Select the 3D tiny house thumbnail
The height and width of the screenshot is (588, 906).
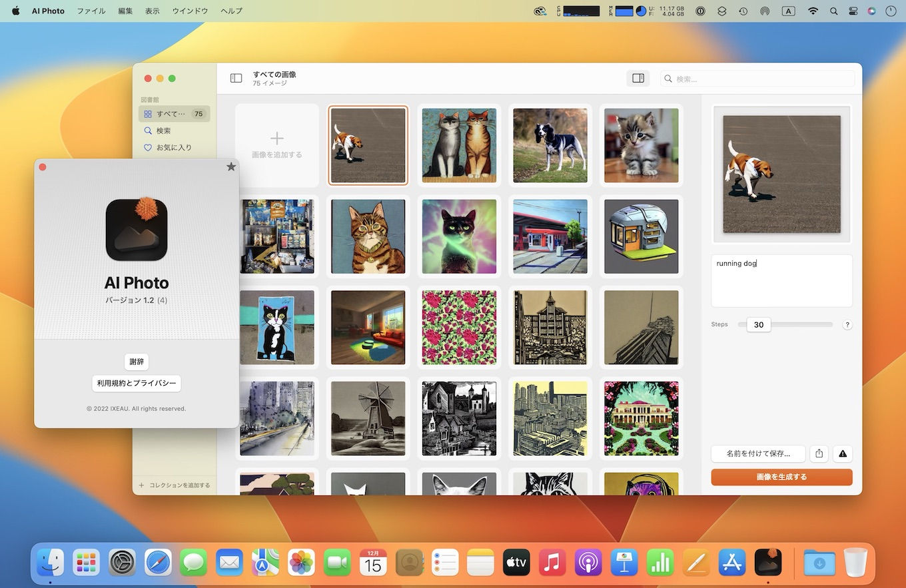tap(642, 236)
